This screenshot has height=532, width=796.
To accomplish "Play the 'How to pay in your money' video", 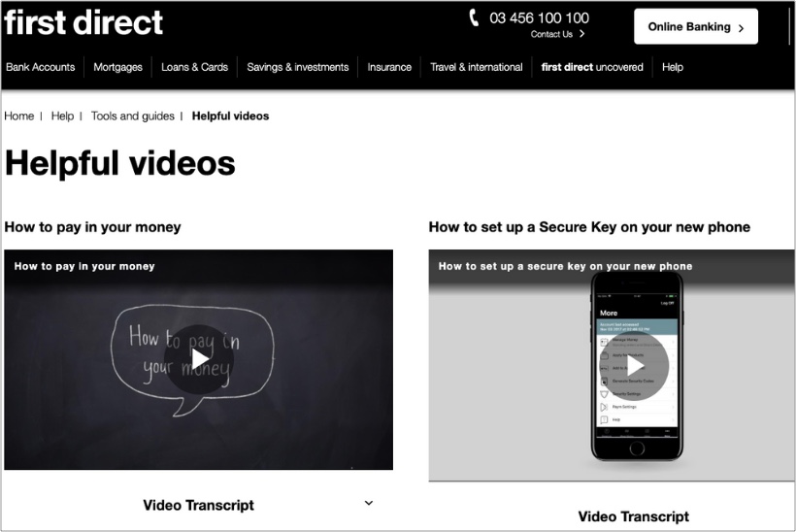I will (x=199, y=359).
